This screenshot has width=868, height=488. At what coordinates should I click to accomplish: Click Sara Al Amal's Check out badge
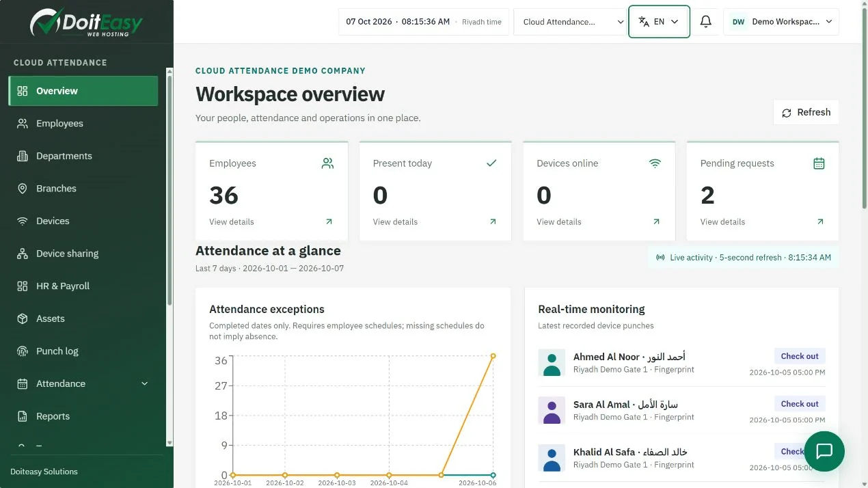[x=800, y=404]
